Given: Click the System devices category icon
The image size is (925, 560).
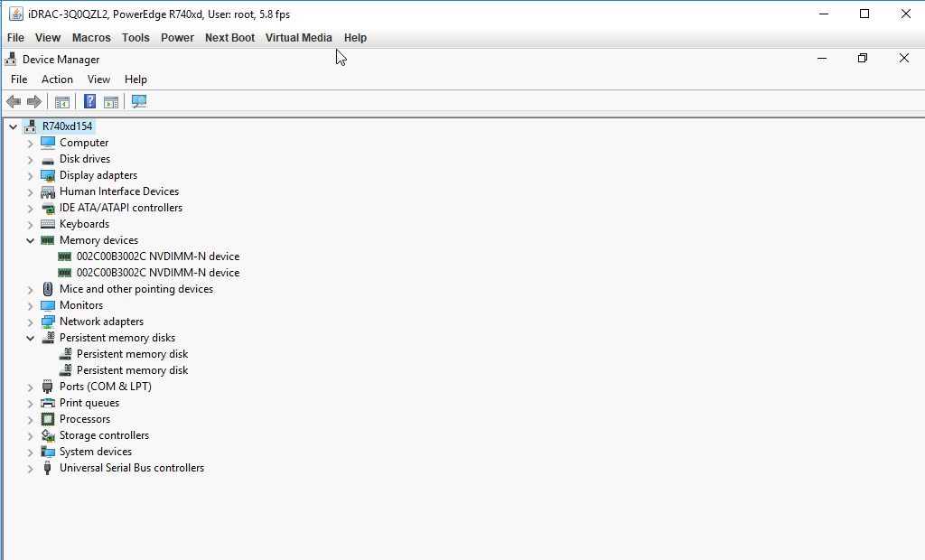Looking at the screenshot, I should [x=48, y=452].
